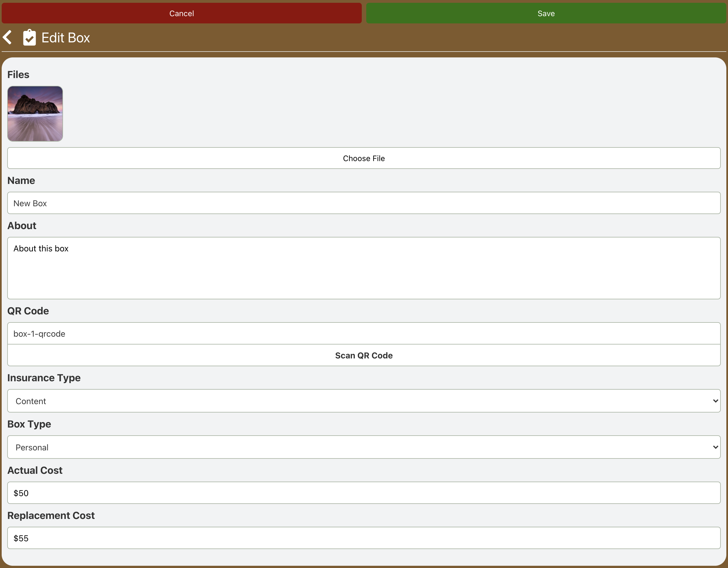Click the Box Type label
728x568 pixels.
[x=29, y=424]
